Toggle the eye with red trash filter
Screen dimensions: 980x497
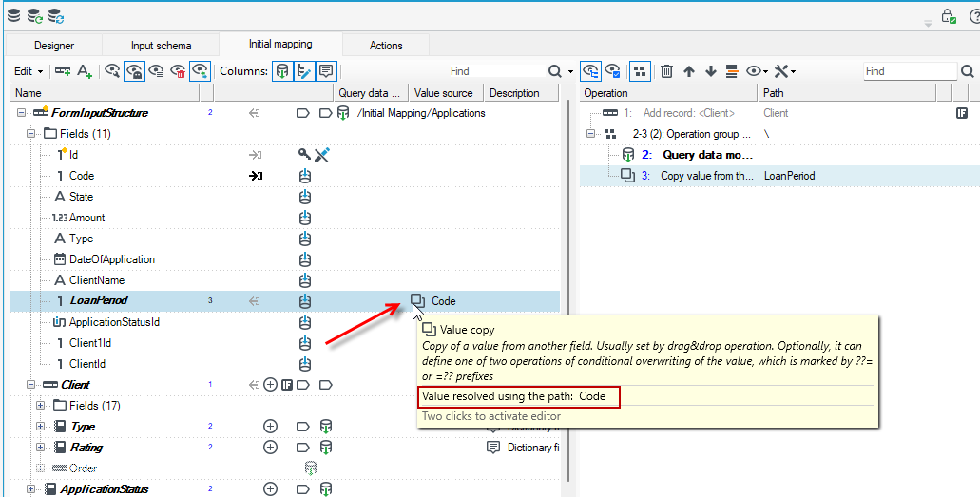click(178, 71)
